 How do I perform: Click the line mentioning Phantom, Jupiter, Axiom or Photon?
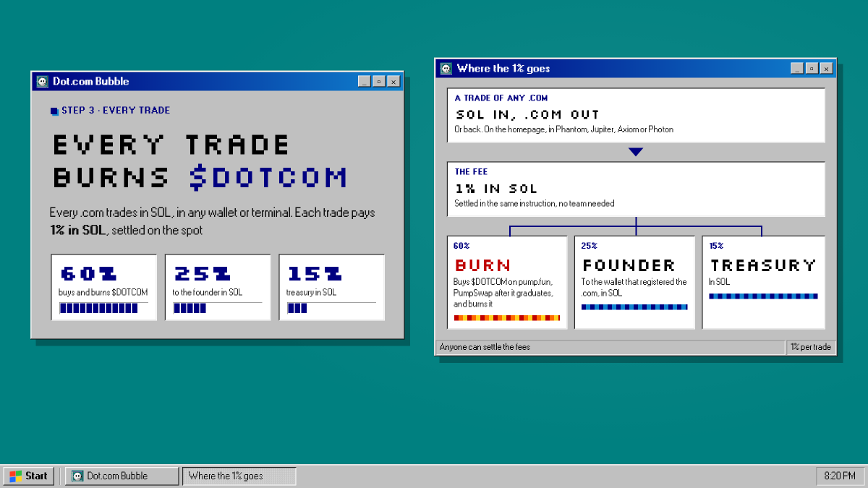pyautogui.click(x=564, y=129)
